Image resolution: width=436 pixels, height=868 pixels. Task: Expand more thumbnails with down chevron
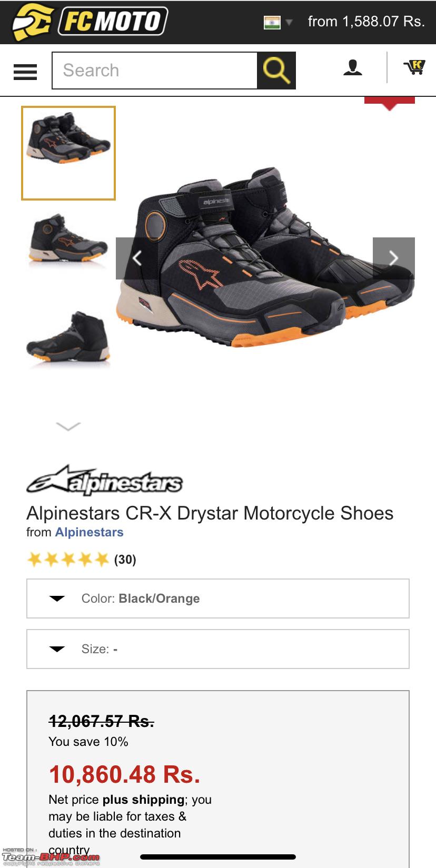(68, 426)
